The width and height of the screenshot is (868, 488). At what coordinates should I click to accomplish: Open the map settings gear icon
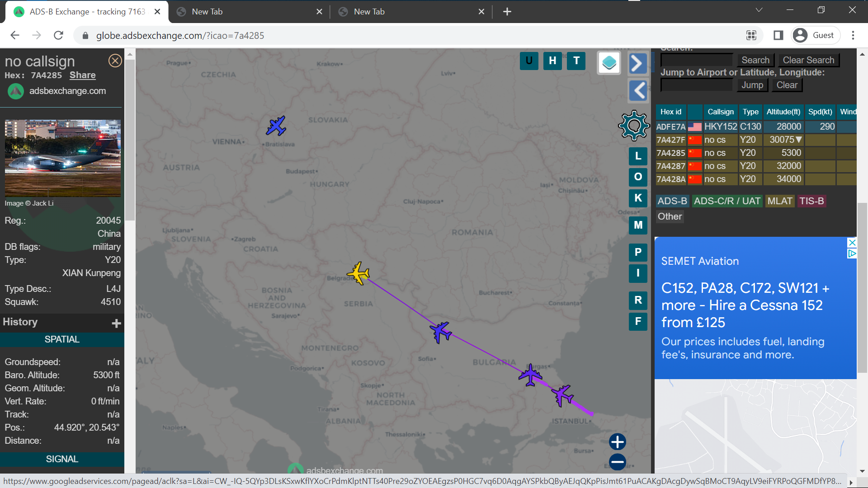point(634,126)
